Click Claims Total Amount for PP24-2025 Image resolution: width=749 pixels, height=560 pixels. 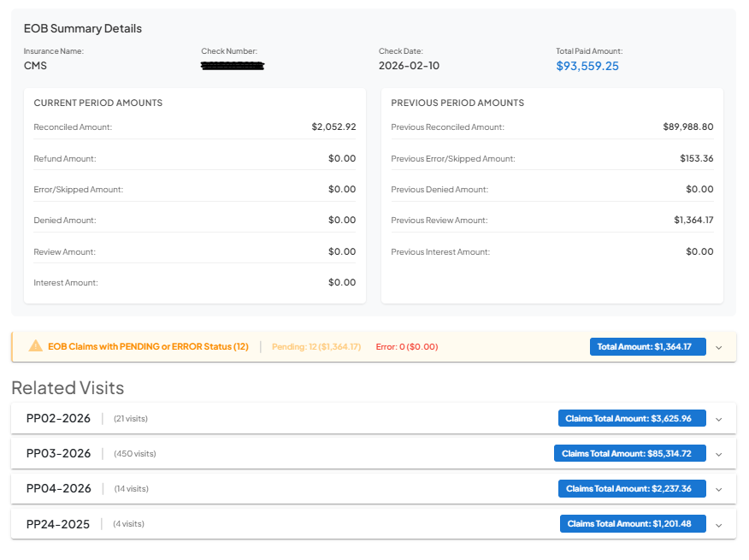(633, 523)
